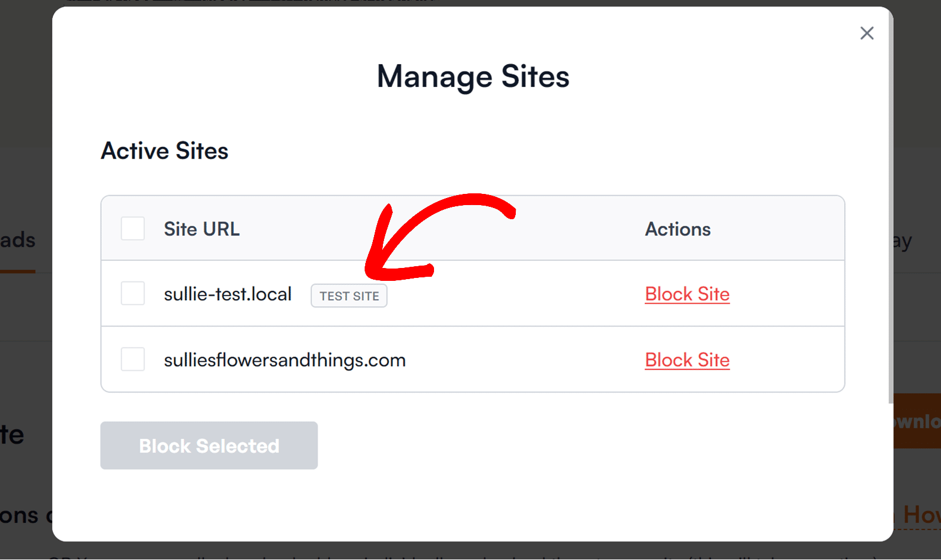Click the Manage Sites modal title
Image resolution: width=941 pixels, height=560 pixels.
(473, 77)
